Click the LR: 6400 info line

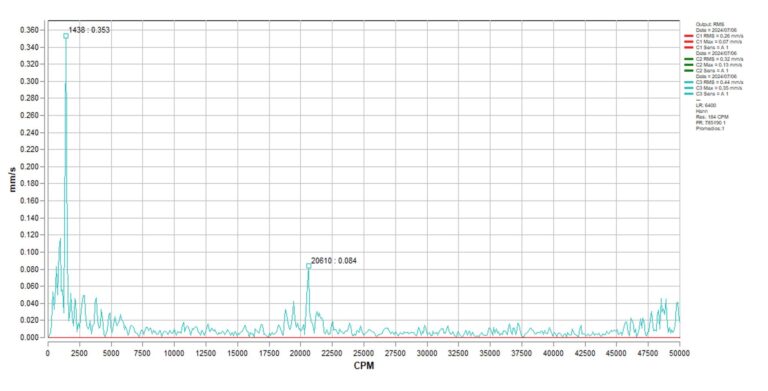pyautogui.click(x=706, y=105)
